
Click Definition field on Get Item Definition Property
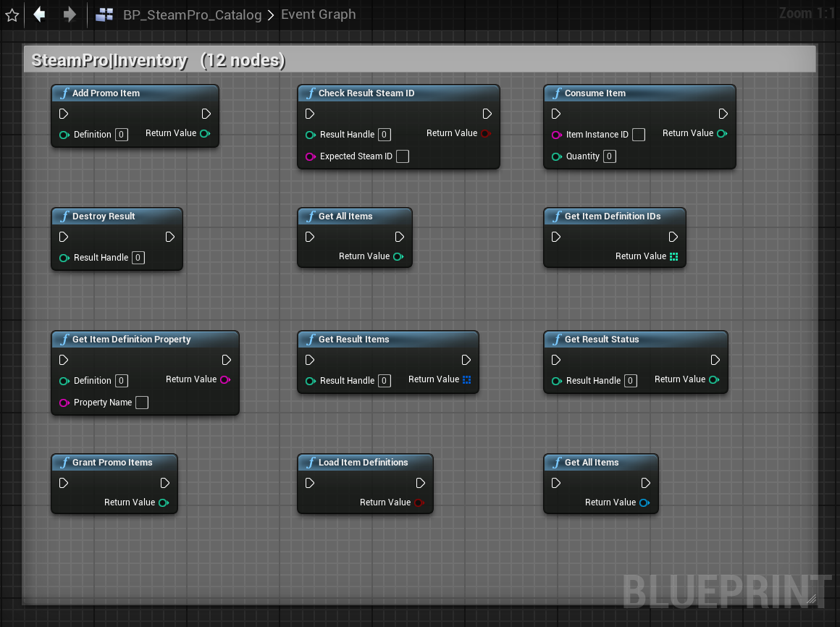click(x=122, y=381)
